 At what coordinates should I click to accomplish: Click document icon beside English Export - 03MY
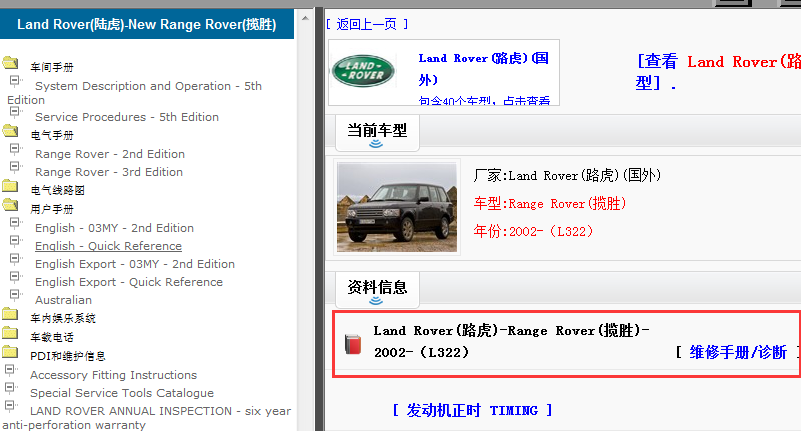click(x=15, y=259)
